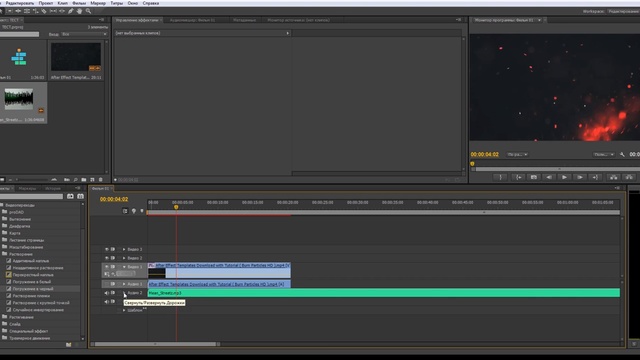
Task: Open the Титры menu
Action: (x=117, y=3)
